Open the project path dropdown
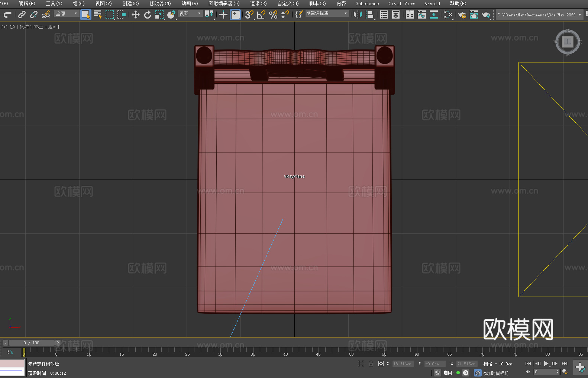Screen dimensions: 588x378 point(539,15)
